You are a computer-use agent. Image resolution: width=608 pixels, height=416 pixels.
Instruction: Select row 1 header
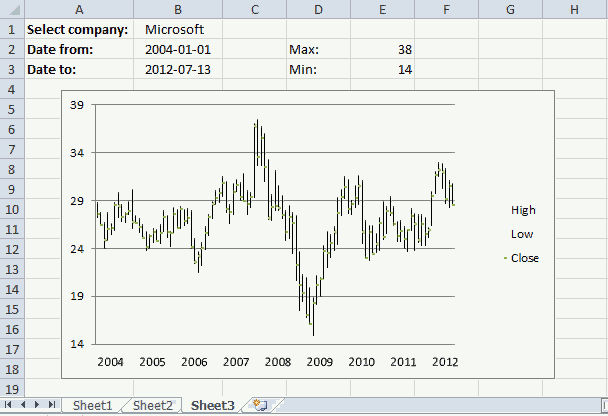coord(12,29)
